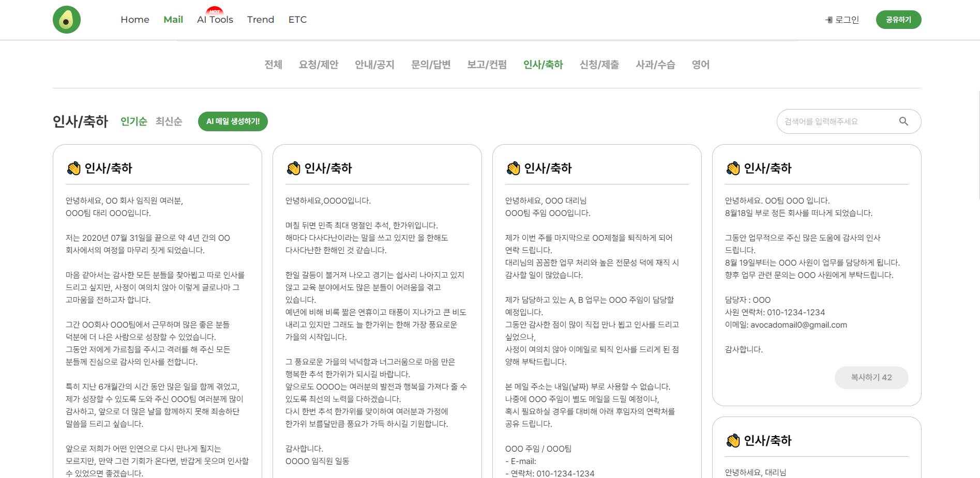This screenshot has width=980, height=478.
Task: Open the Mail menu
Action: 173,20
